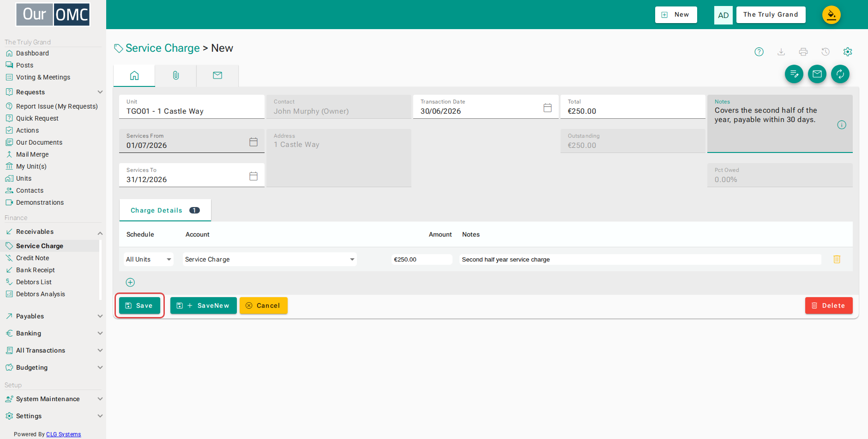Click the help question mark icon
Image resolution: width=868 pixels, height=439 pixels.
point(759,52)
